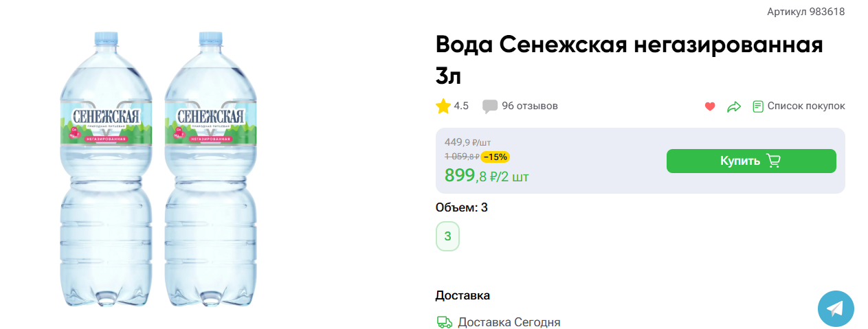Screen dimensions: 868x329
Task: Click the delivery truck icon
Action: click(x=445, y=322)
